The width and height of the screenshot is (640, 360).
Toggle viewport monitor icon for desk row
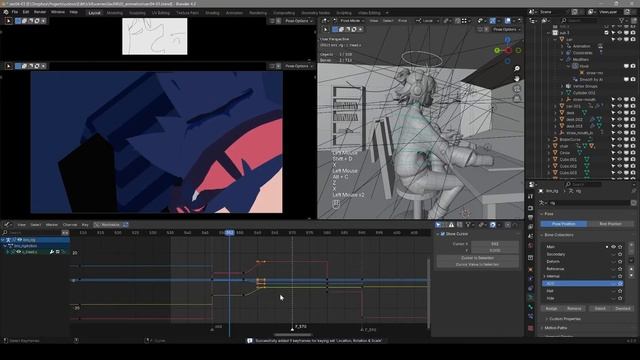[x=626, y=113]
